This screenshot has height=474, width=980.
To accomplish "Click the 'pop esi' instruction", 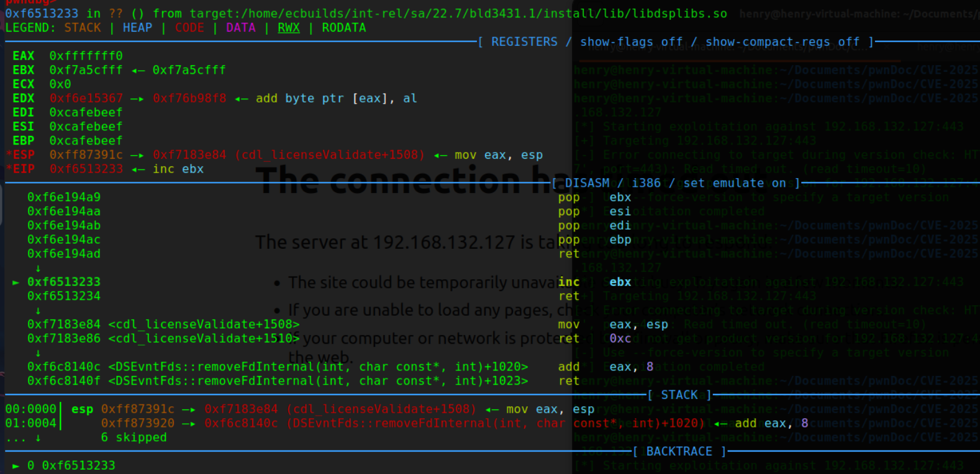I will pos(594,212).
